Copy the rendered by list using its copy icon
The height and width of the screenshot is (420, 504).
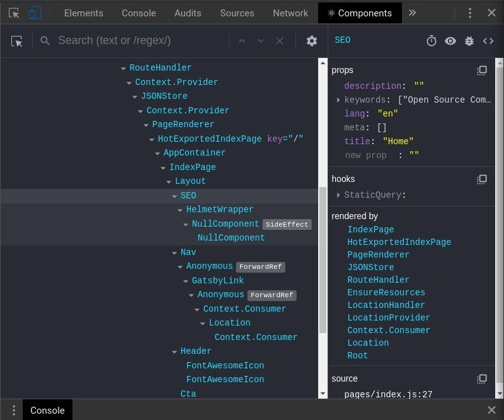pos(481,216)
